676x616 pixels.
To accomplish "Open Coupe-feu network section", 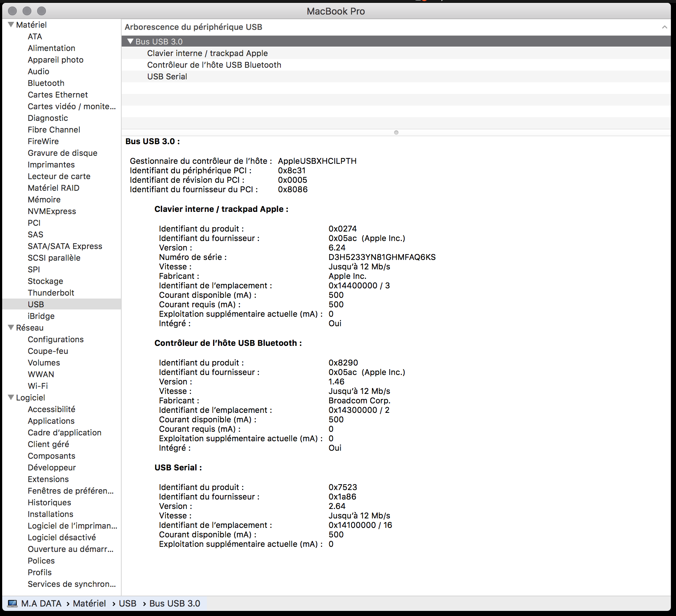I will 48,351.
